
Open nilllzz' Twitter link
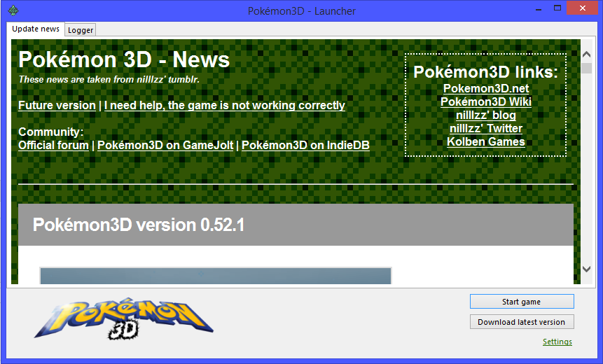pos(485,129)
